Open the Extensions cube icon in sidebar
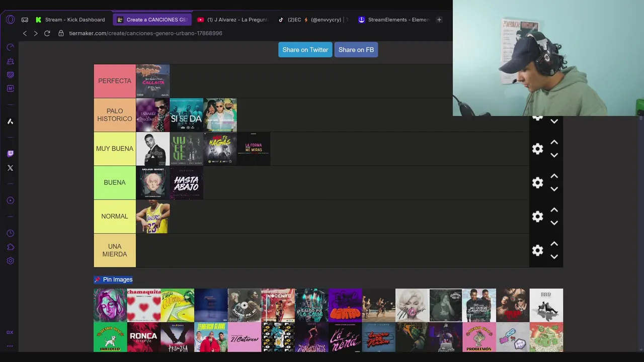The image size is (644, 362). 10,247
